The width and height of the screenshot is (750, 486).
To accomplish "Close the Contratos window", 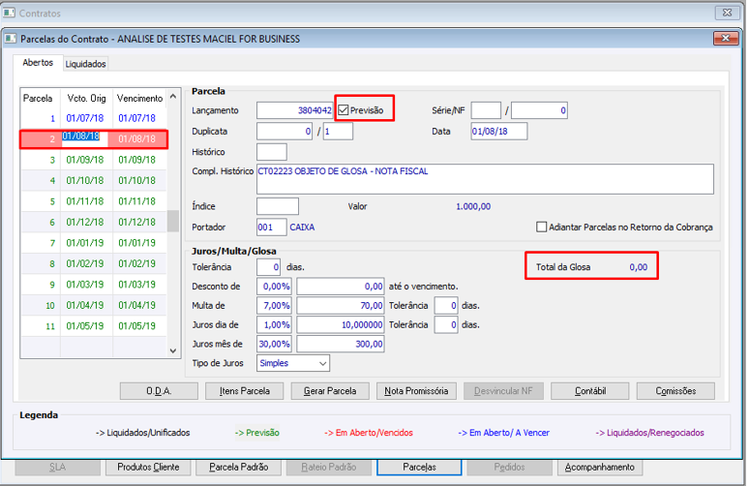I will click(x=727, y=12).
